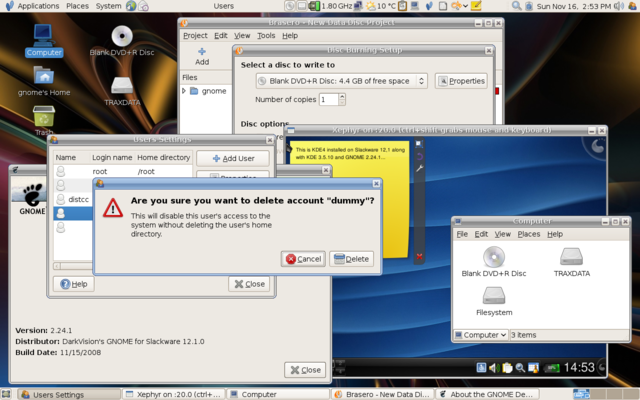Switch to Xephyr window via taskbar
The width and height of the screenshot is (640, 400).
tap(173, 394)
